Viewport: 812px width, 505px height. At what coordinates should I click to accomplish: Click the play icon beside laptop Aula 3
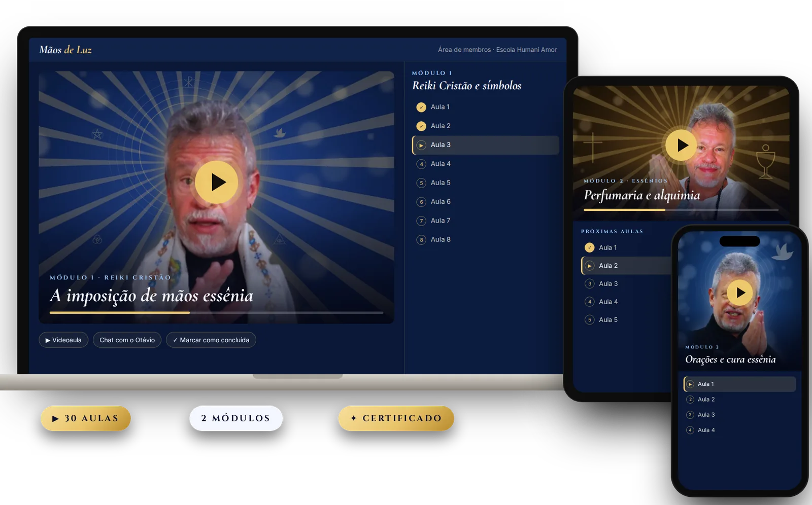(421, 145)
